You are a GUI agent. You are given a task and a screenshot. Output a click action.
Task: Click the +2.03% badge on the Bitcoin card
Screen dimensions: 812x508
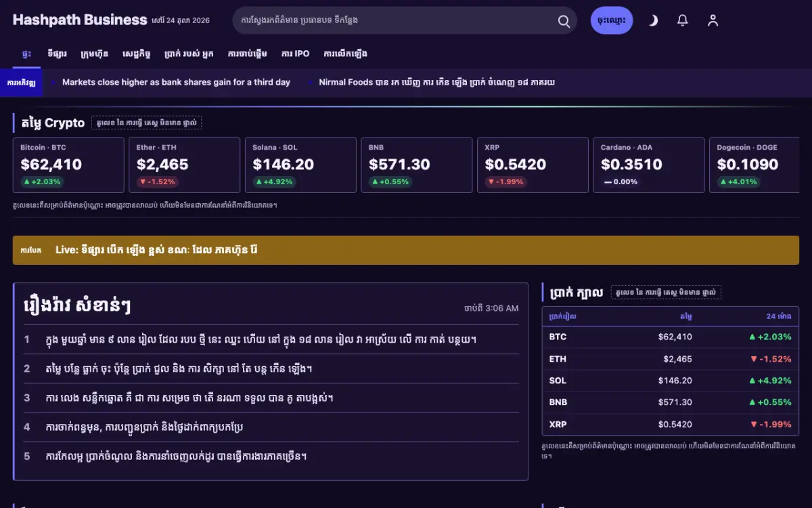pyautogui.click(x=42, y=182)
